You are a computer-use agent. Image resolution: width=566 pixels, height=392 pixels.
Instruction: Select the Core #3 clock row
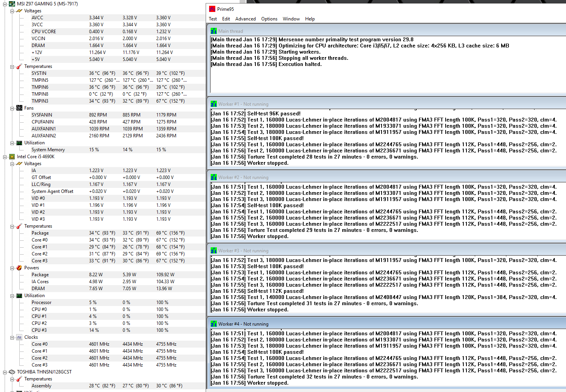[x=117, y=365]
